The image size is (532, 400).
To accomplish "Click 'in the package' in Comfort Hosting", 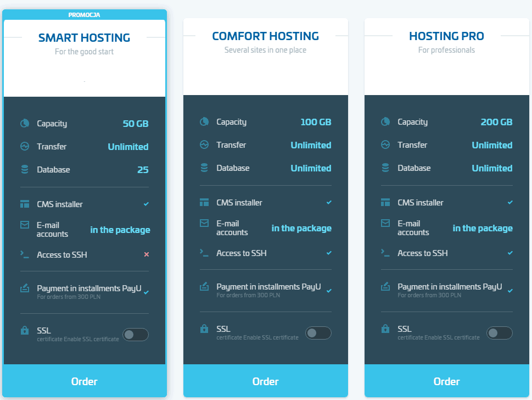I will point(301,228).
